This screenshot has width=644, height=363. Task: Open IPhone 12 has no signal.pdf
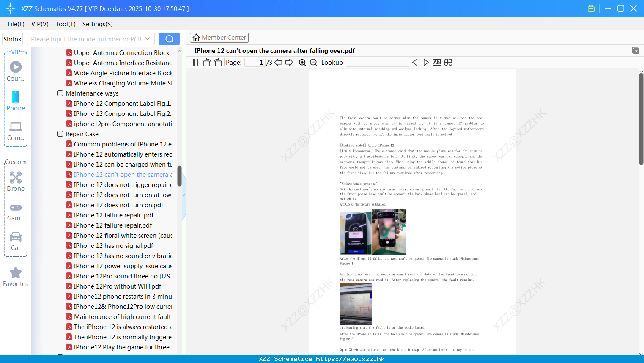[x=110, y=245]
